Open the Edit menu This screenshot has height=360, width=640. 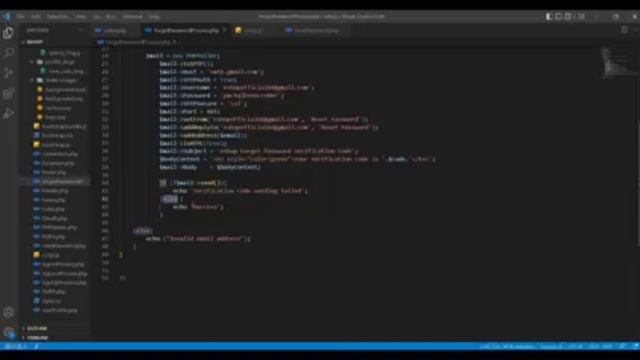click(x=36, y=17)
